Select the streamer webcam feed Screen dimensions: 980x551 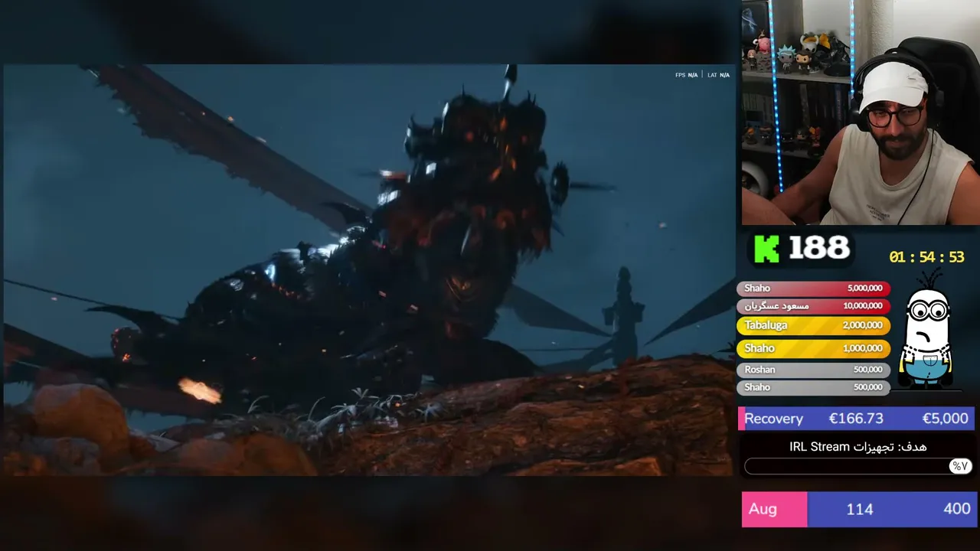861,113
